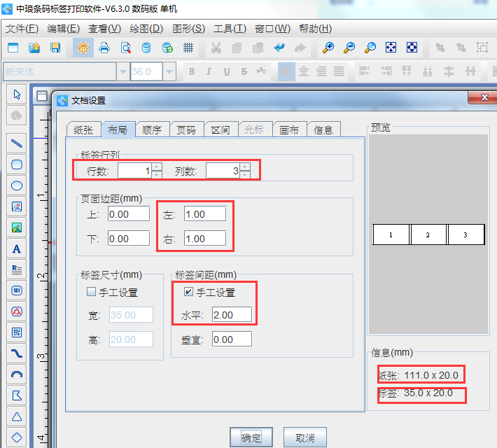Switch to the 纸张 tab
497x448 pixels.
point(83,129)
